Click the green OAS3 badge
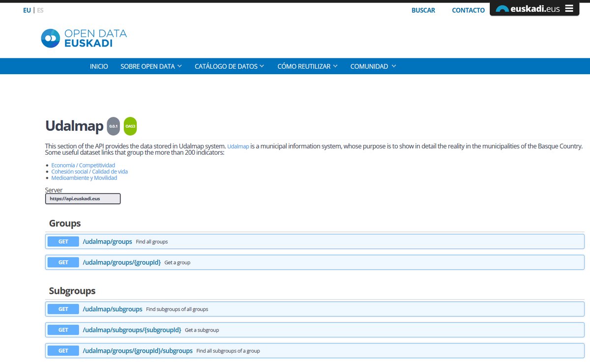The height and width of the screenshot is (364, 590). point(130,126)
